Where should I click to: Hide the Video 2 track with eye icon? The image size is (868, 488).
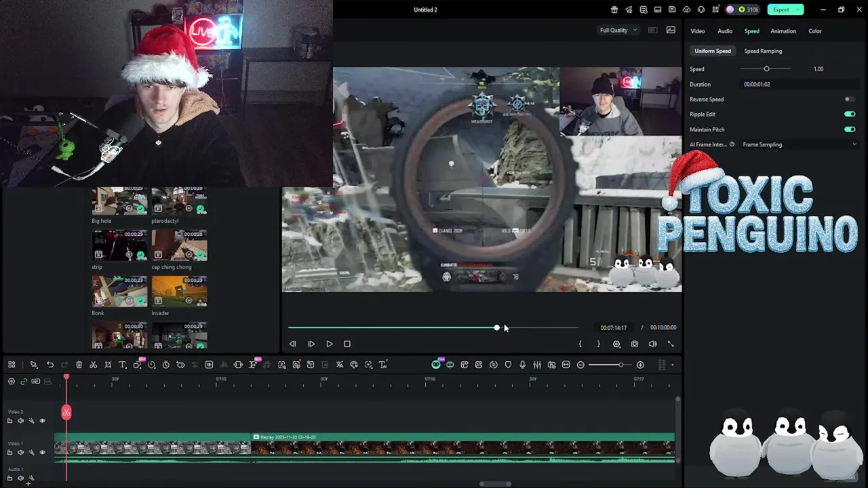pyautogui.click(x=42, y=421)
